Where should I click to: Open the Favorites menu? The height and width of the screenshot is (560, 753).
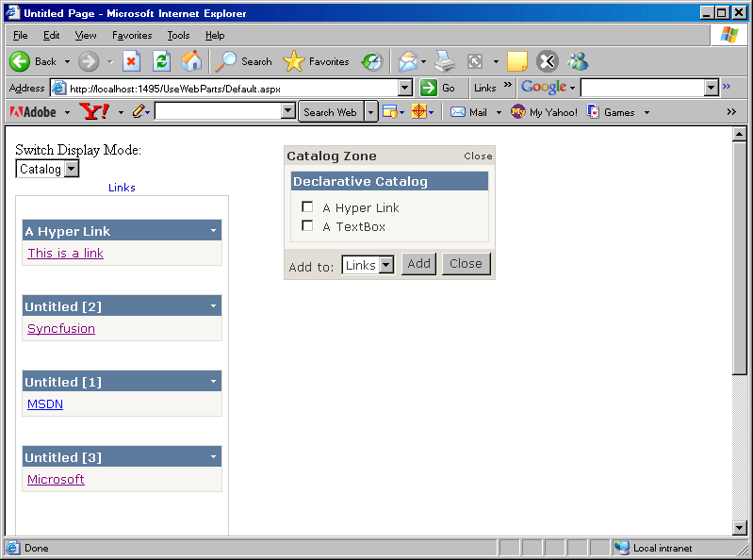[x=131, y=35]
